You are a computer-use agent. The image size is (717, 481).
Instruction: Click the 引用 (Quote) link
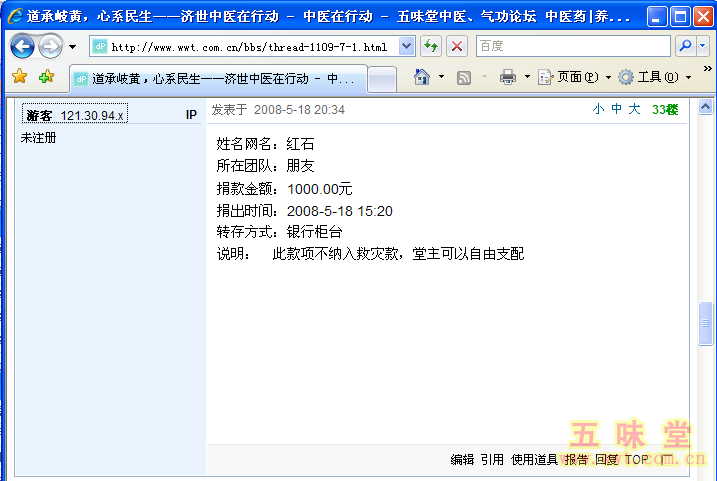click(x=492, y=460)
